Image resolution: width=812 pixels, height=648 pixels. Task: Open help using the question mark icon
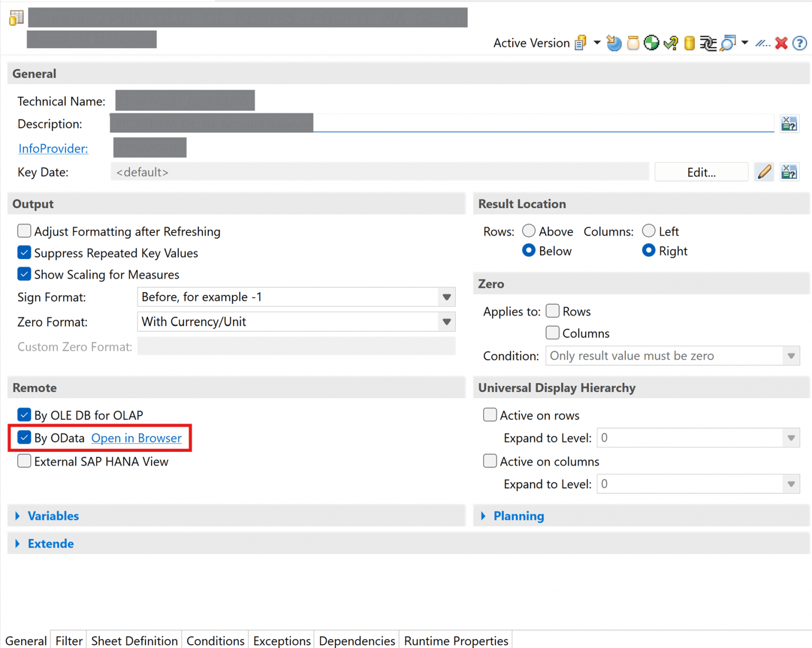[800, 44]
